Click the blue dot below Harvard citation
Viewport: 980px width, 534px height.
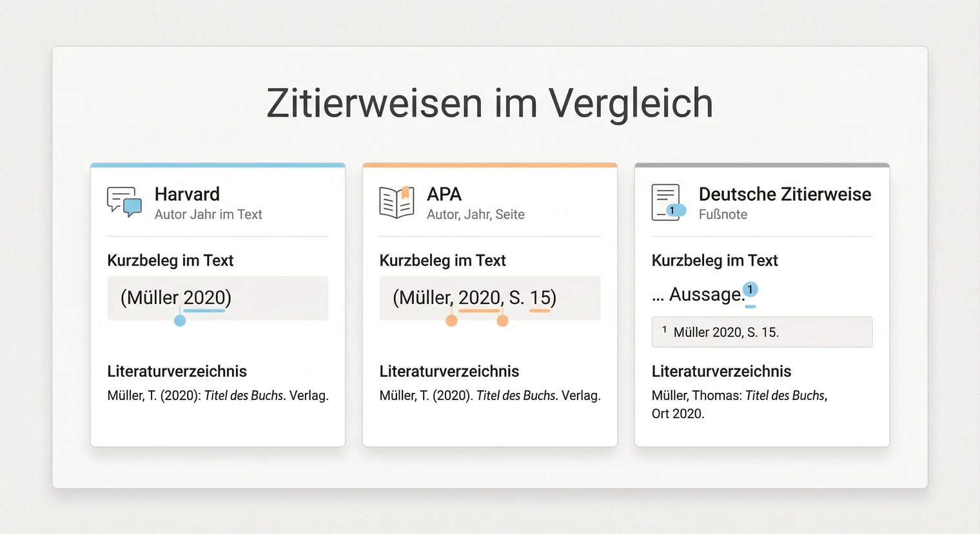coord(180,321)
